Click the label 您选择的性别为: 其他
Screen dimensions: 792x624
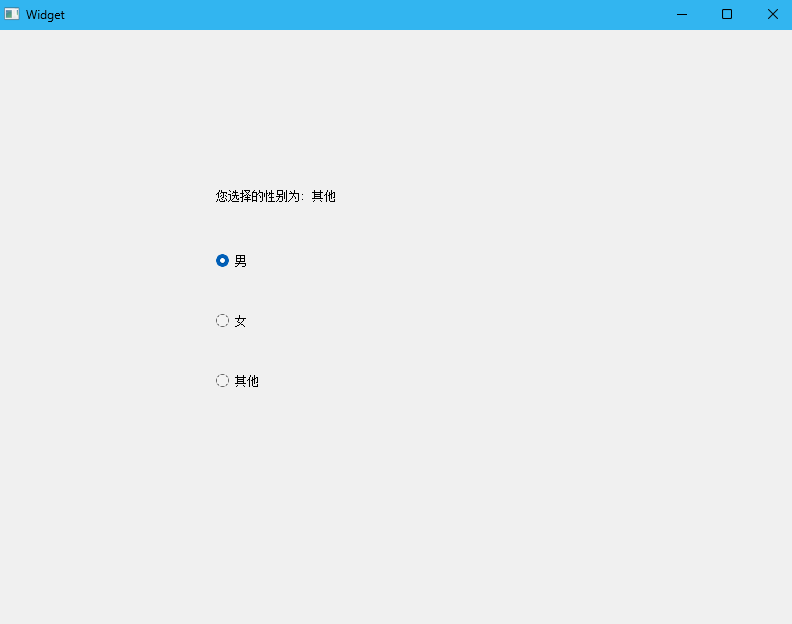coord(275,196)
